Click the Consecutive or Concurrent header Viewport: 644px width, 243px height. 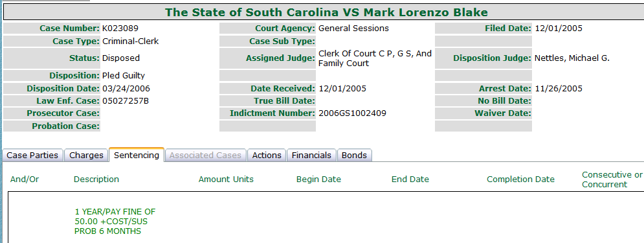pos(612,179)
